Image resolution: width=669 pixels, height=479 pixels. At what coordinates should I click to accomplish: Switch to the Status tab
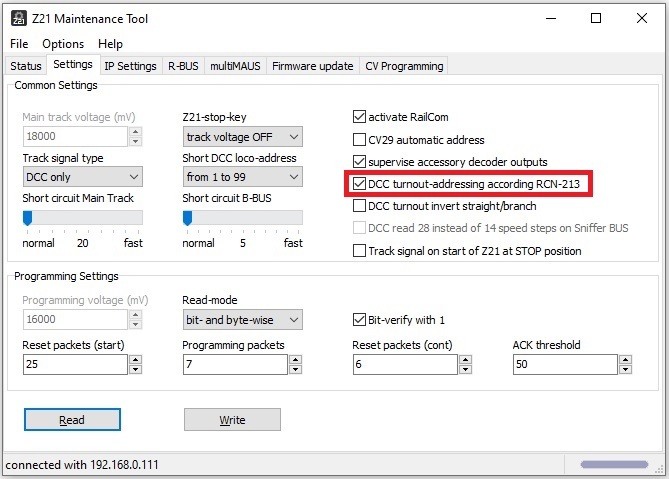click(x=26, y=66)
